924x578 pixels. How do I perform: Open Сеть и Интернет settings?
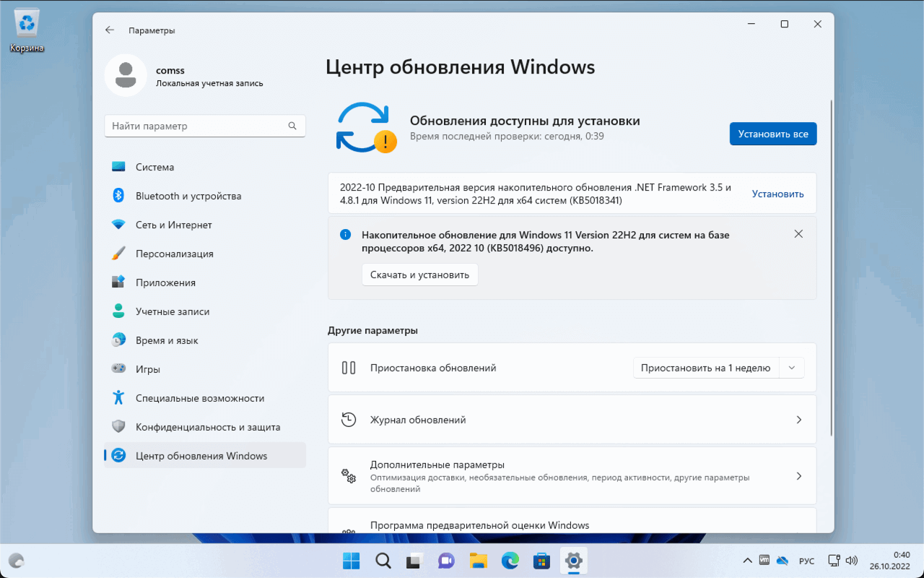(x=205, y=225)
